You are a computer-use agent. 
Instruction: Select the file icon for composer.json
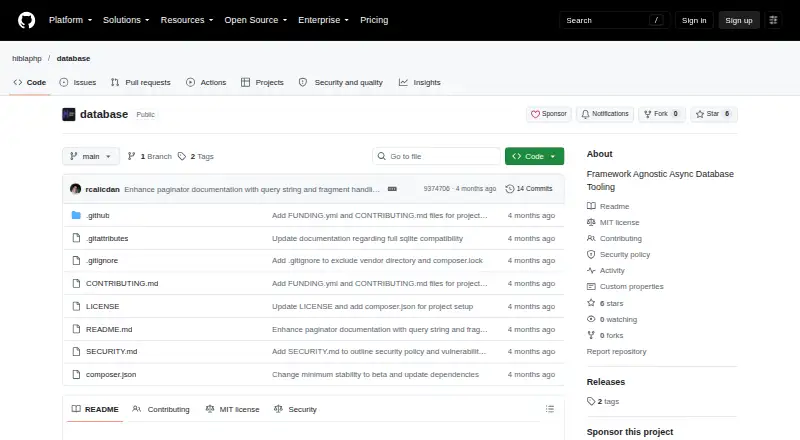coord(76,374)
